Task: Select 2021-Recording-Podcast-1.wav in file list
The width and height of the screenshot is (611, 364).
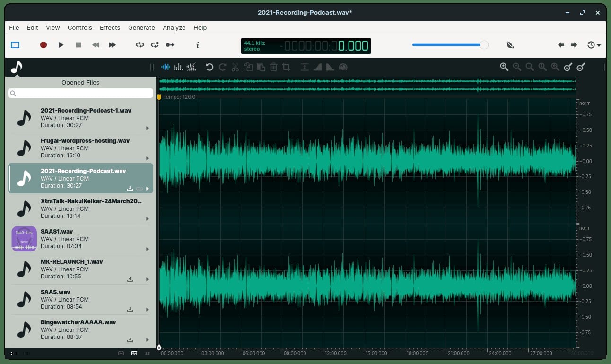Action: [x=80, y=118]
